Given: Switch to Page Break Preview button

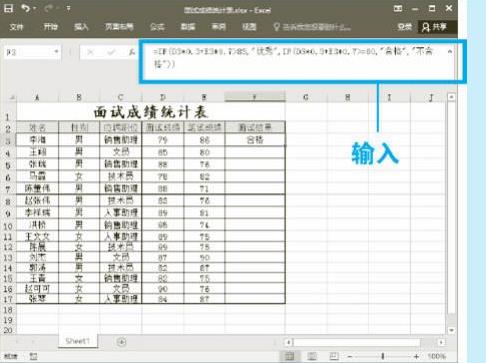Looking at the screenshot, I should 334,356.
